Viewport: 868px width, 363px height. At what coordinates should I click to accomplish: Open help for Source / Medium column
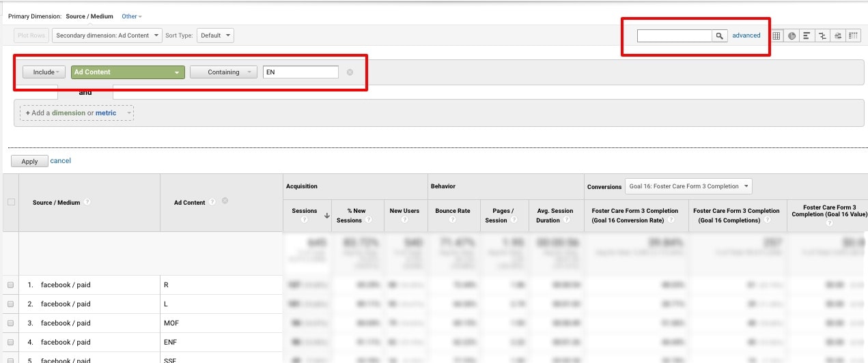click(x=87, y=203)
